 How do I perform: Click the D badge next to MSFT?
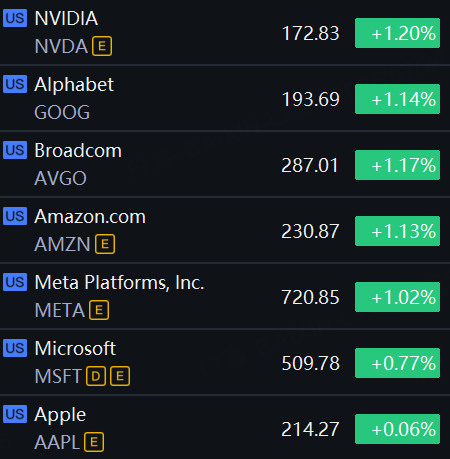(x=96, y=376)
